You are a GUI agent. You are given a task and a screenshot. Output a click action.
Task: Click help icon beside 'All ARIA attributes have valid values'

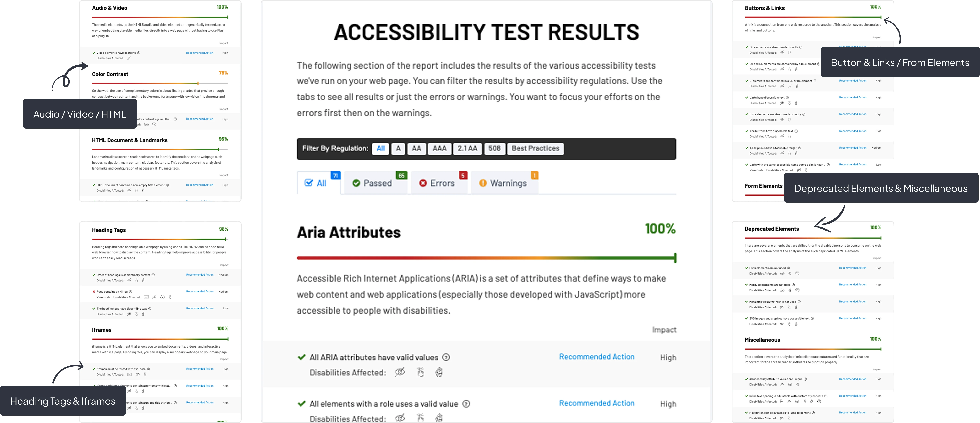[446, 357]
